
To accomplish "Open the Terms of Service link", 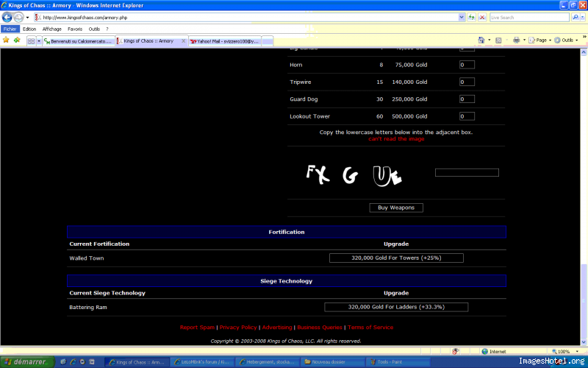I will click(370, 328).
